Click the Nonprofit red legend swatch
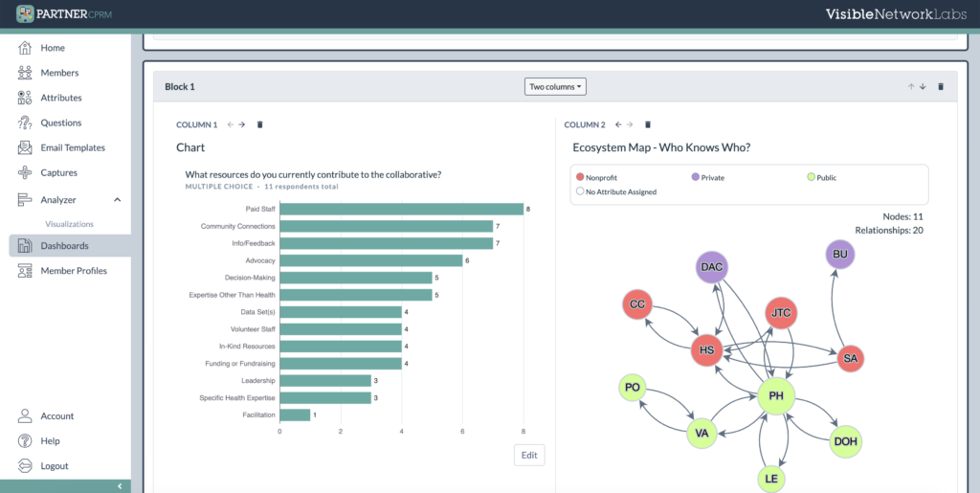The height and width of the screenshot is (493, 980). 580,177
